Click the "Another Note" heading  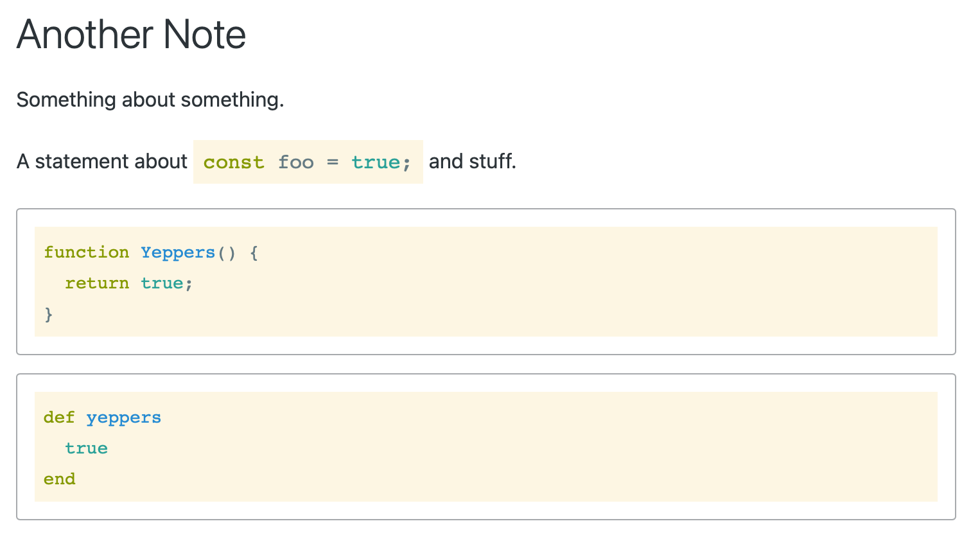[x=131, y=35]
